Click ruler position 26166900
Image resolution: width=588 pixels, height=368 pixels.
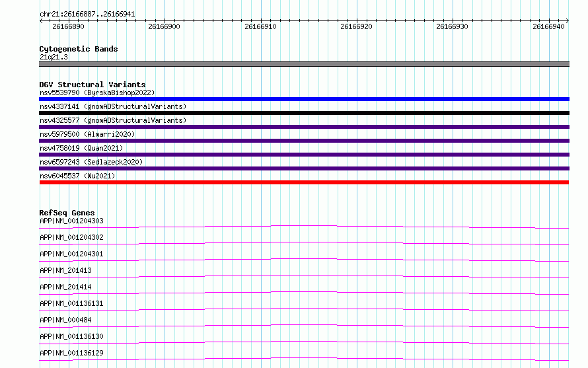[165, 26]
